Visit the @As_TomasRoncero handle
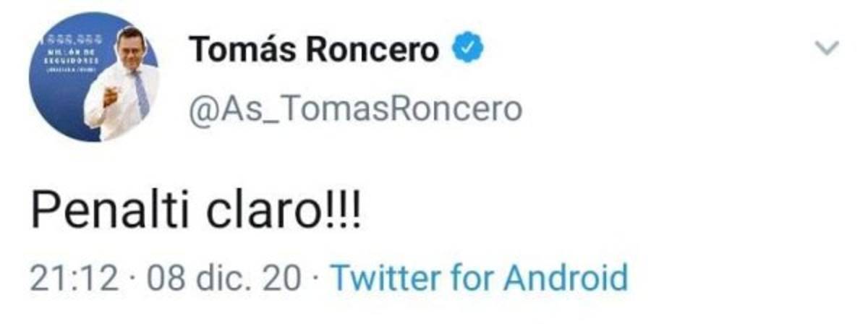This screenshot has height=324, width=868. coord(355,110)
